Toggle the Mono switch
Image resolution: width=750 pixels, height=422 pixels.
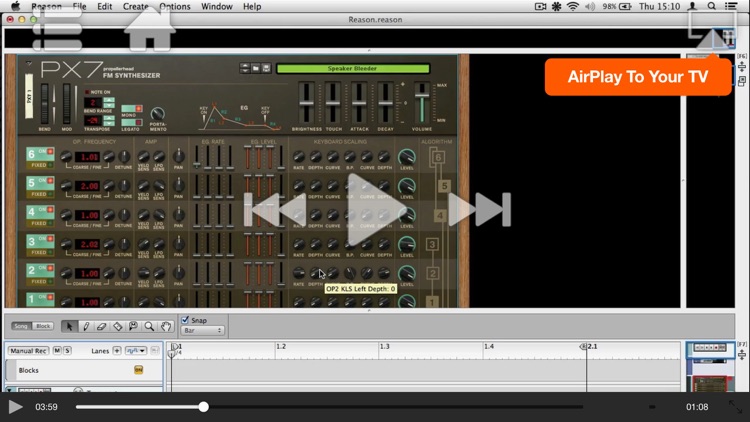(x=132, y=109)
